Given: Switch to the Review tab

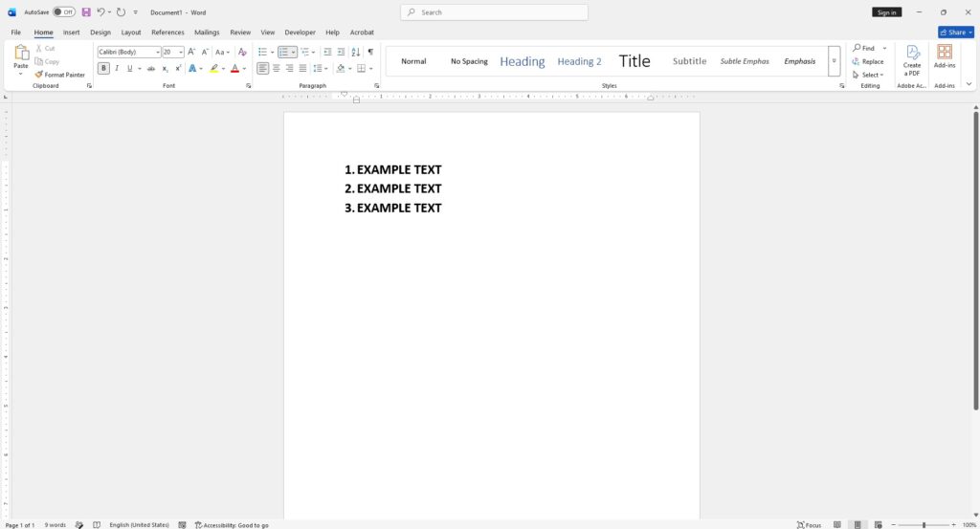Looking at the screenshot, I should click(240, 33).
